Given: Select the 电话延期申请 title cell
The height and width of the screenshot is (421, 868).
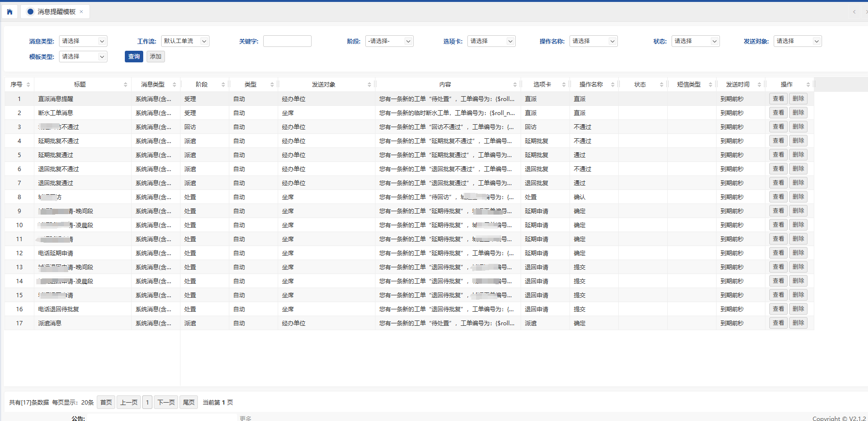Looking at the screenshot, I should (x=83, y=253).
